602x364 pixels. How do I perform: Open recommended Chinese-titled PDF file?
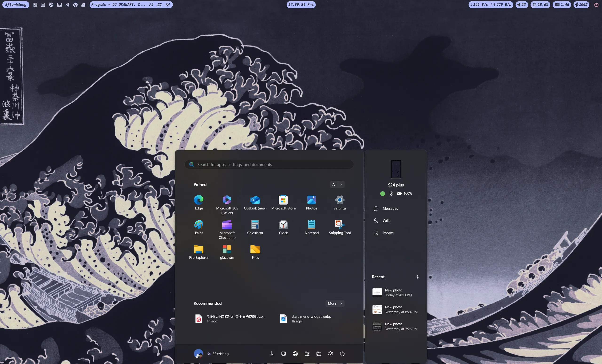(230, 319)
